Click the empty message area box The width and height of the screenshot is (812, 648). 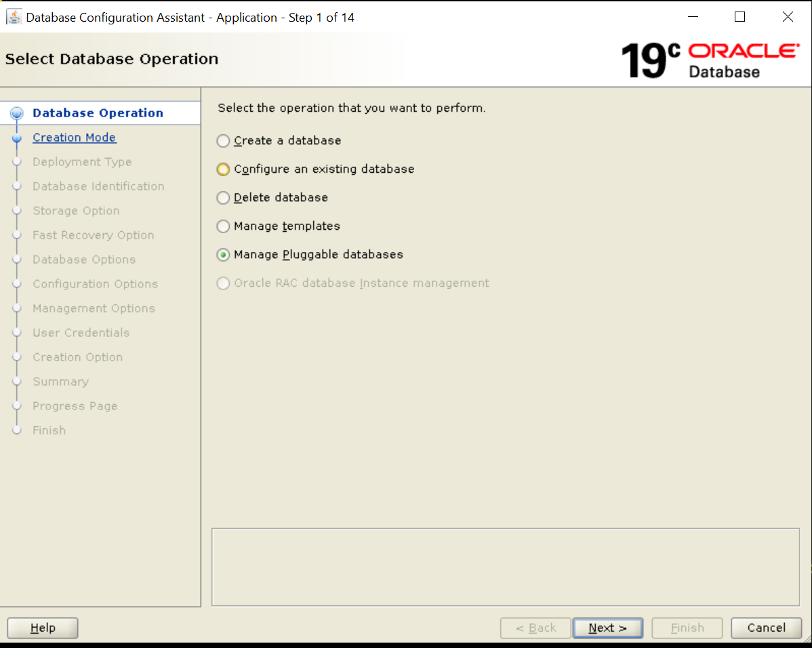(x=506, y=567)
